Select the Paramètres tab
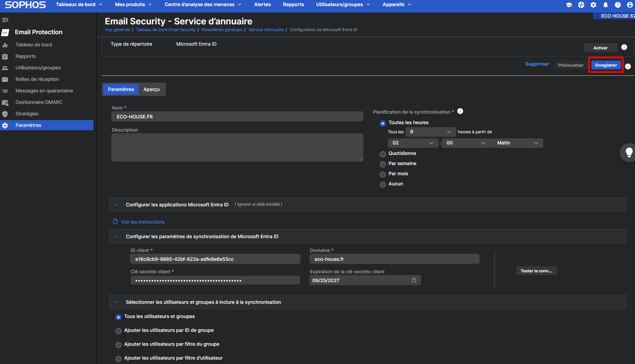The height and width of the screenshot is (364, 635). [x=121, y=89]
